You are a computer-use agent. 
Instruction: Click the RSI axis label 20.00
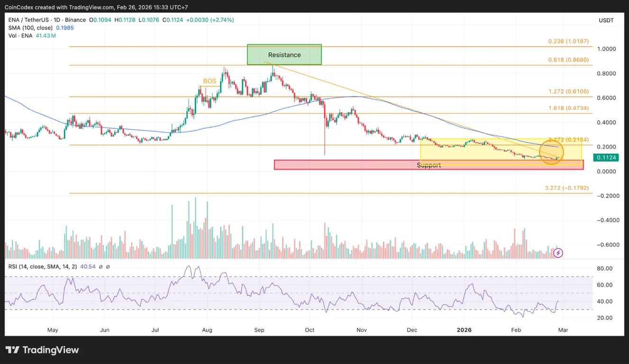pos(605,318)
